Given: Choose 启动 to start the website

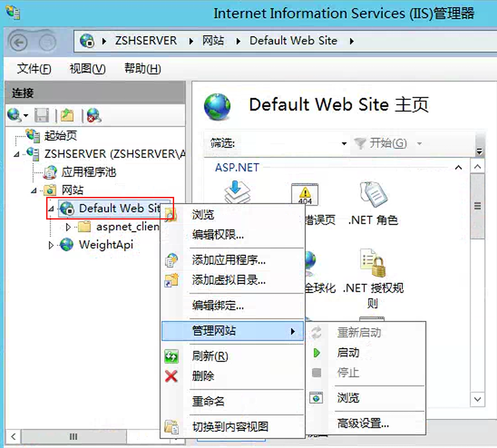Looking at the screenshot, I should click(366, 353).
